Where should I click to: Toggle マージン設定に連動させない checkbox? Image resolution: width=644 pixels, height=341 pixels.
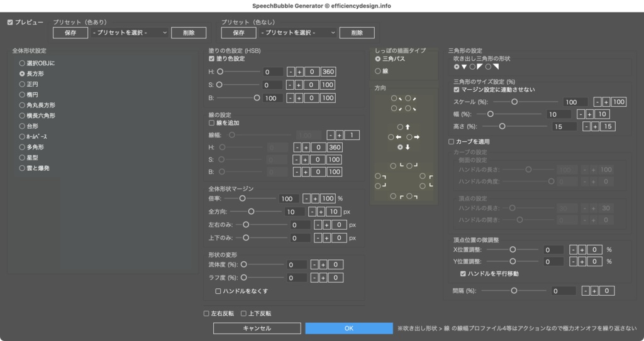point(457,89)
